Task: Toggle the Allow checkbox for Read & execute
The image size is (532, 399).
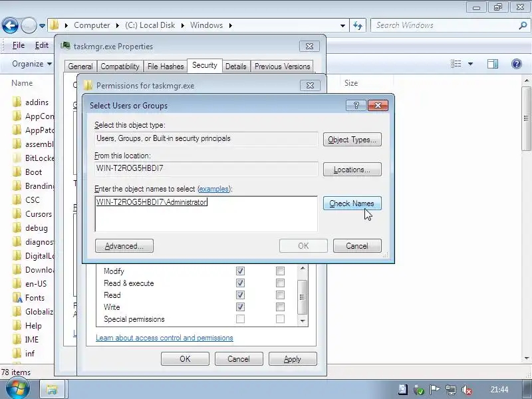Action: click(x=240, y=283)
